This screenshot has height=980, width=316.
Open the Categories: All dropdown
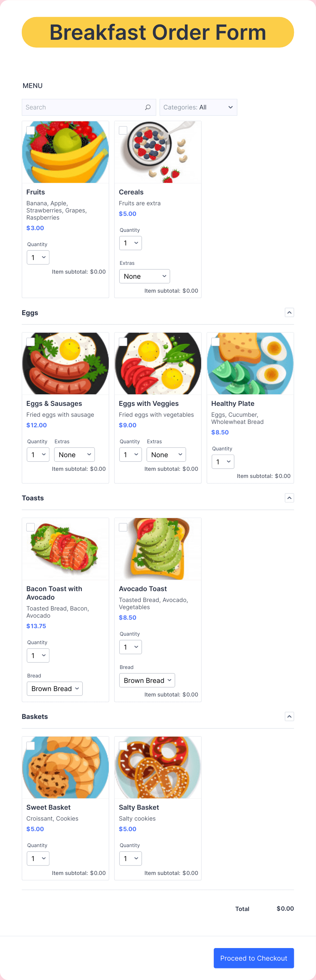click(198, 107)
